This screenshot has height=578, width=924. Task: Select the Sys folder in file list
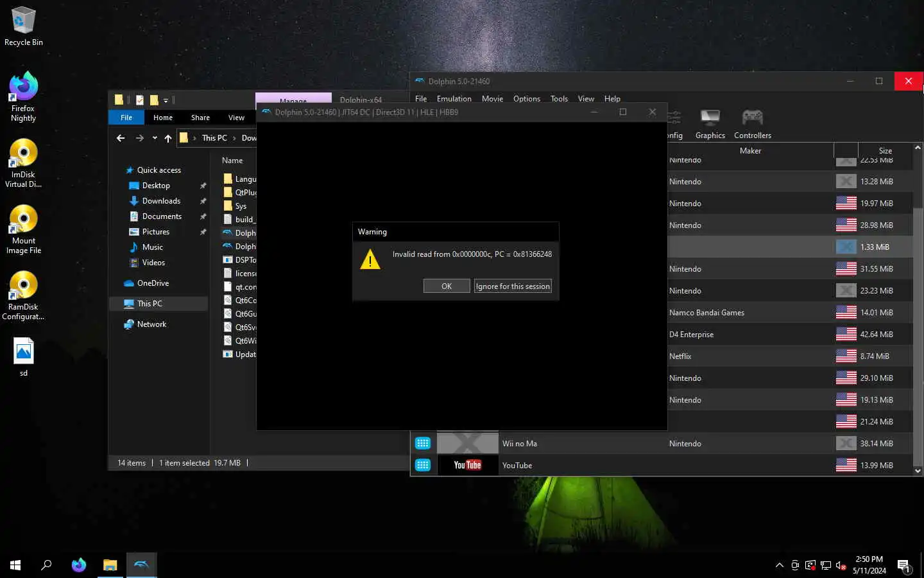[x=239, y=206]
